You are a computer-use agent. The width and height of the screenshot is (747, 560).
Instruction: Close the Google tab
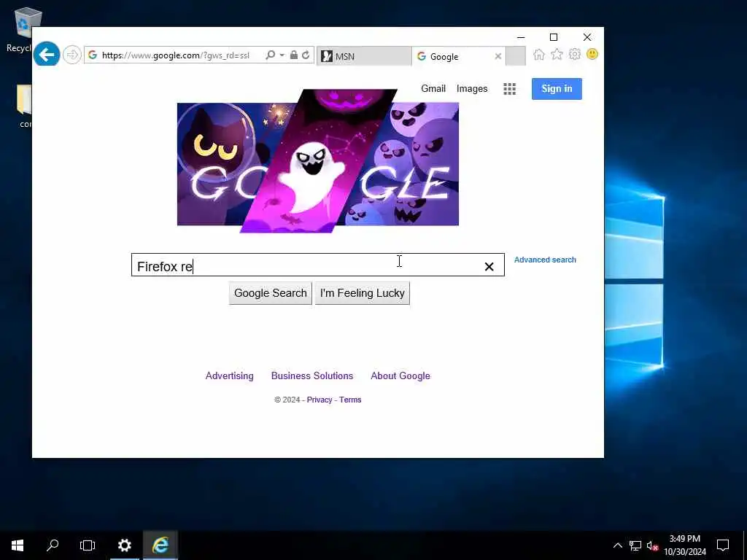[x=498, y=56]
